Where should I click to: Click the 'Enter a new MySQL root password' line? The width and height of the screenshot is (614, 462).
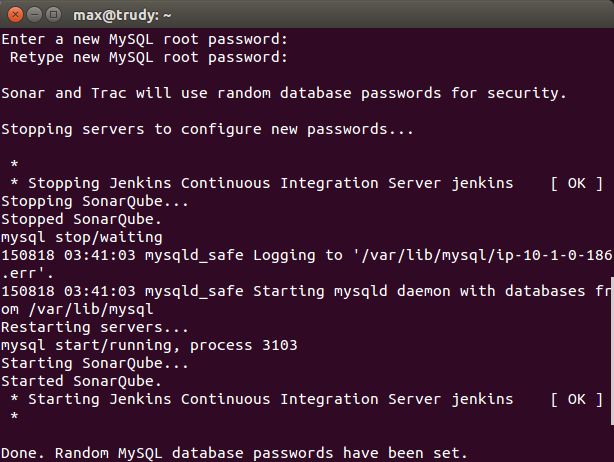pyautogui.click(x=144, y=40)
